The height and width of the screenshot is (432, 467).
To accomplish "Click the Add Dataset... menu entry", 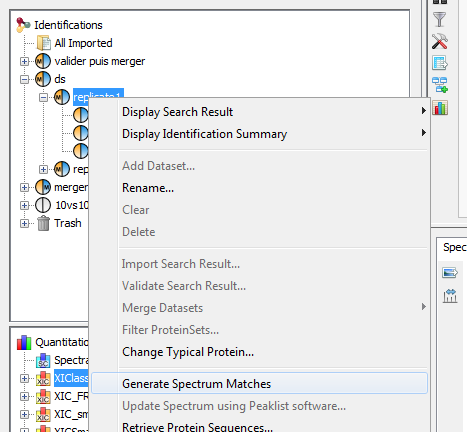I will [x=259, y=166].
